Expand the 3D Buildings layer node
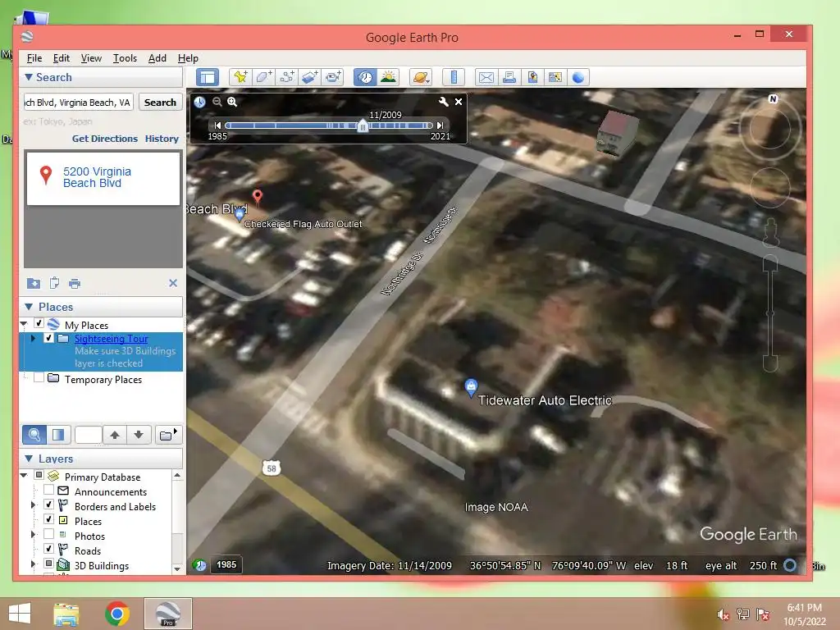This screenshot has width=840, height=630. click(33, 564)
